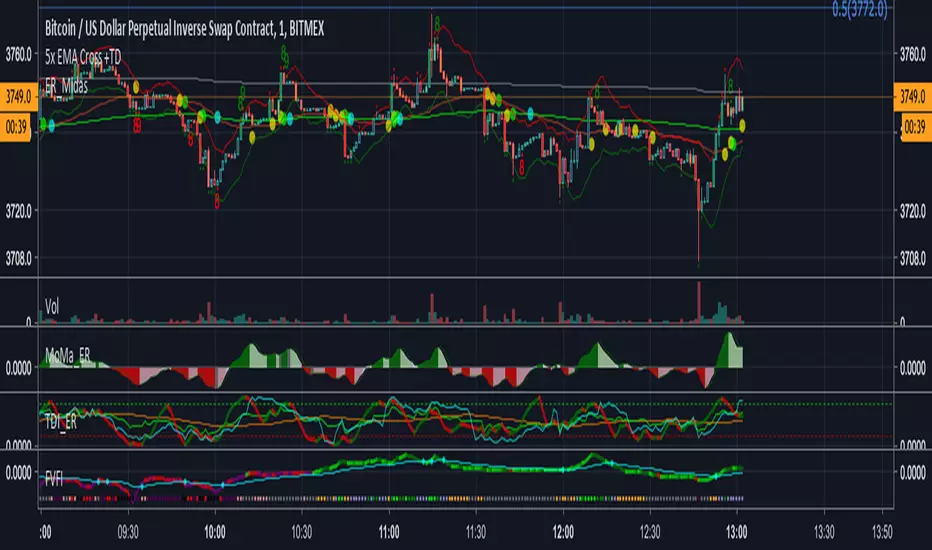932x550 pixels.
Task: Click 3708.0 on the right price axis
Action: [x=912, y=259]
